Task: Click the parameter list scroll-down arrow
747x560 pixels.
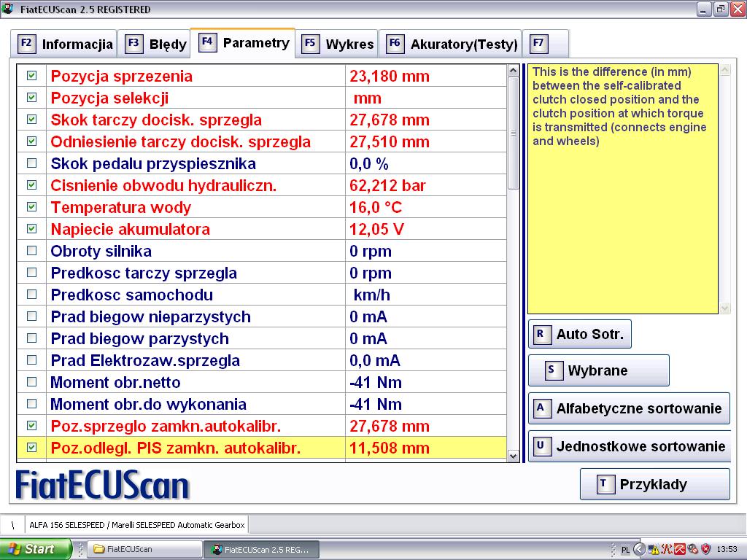Action: [513, 456]
